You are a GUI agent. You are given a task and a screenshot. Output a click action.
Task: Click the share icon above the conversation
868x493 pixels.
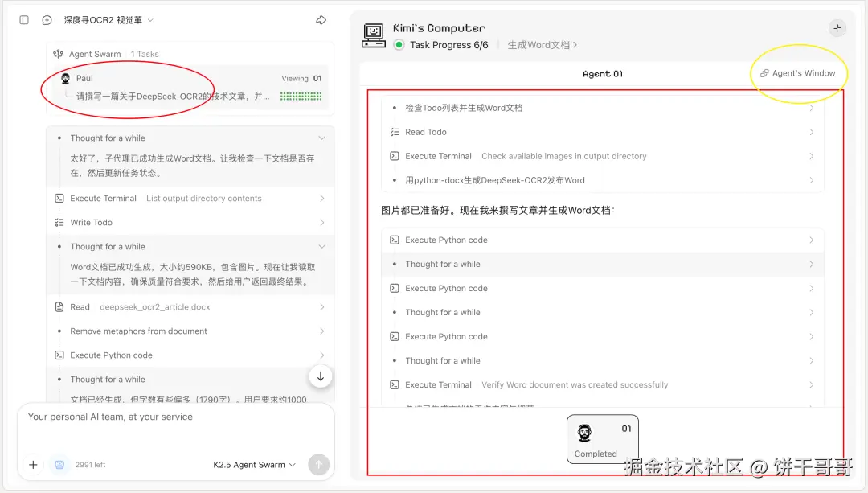(321, 19)
